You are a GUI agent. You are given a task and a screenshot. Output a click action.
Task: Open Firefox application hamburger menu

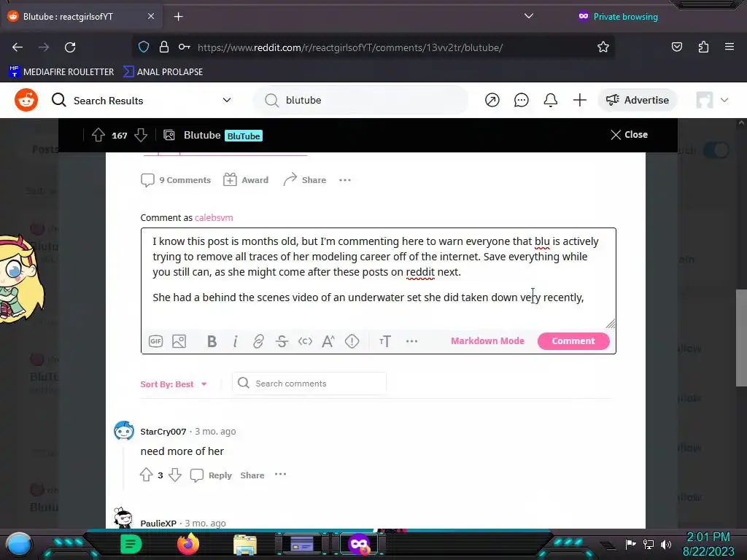[x=729, y=47]
